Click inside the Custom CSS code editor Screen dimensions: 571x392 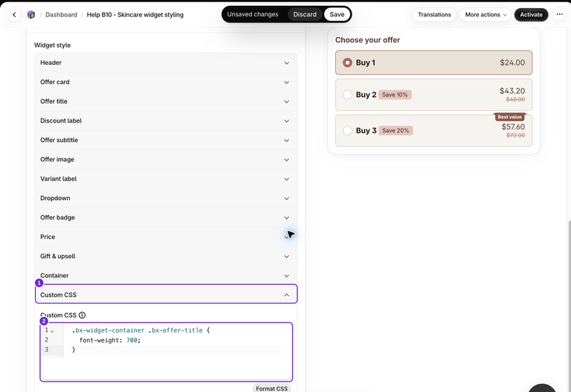tap(166, 352)
